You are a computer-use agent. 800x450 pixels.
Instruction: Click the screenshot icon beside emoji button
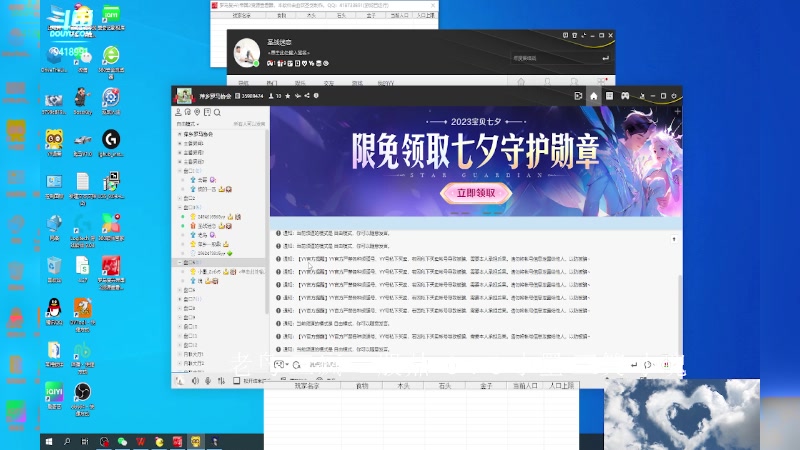click(296, 365)
